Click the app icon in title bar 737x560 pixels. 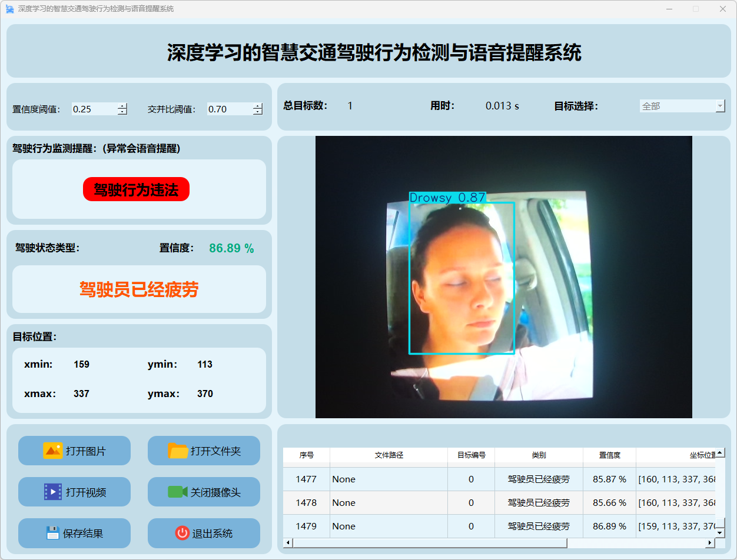(9, 9)
